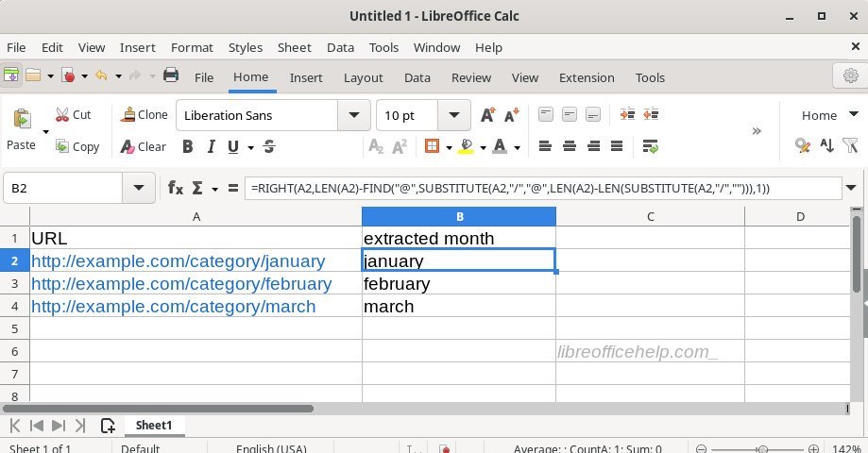Open background color dropdown arrow
The height and width of the screenshot is (453, 868).
[x=484, y=147]
